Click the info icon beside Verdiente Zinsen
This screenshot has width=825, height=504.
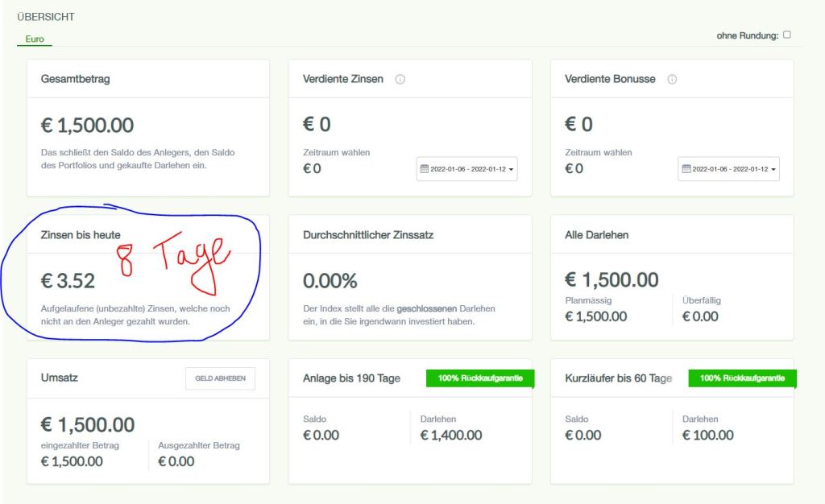click(x=400, y=80)
